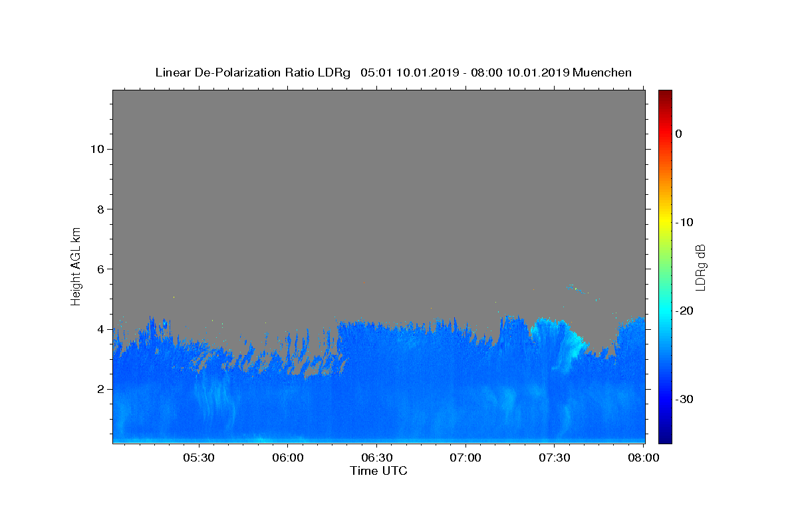
Task: Click the plot title 'Linear De-Polarization Ratio LDRg'
Action: click(x=253, y=72)
